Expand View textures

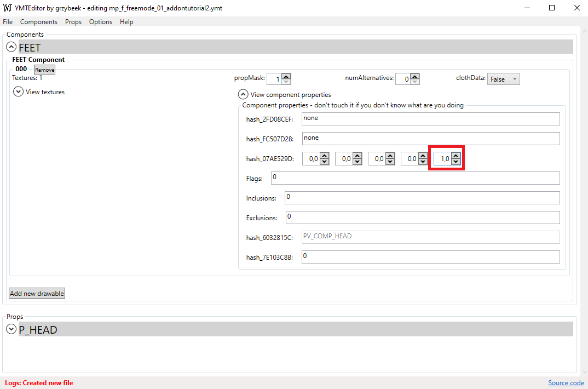(18, 91)
